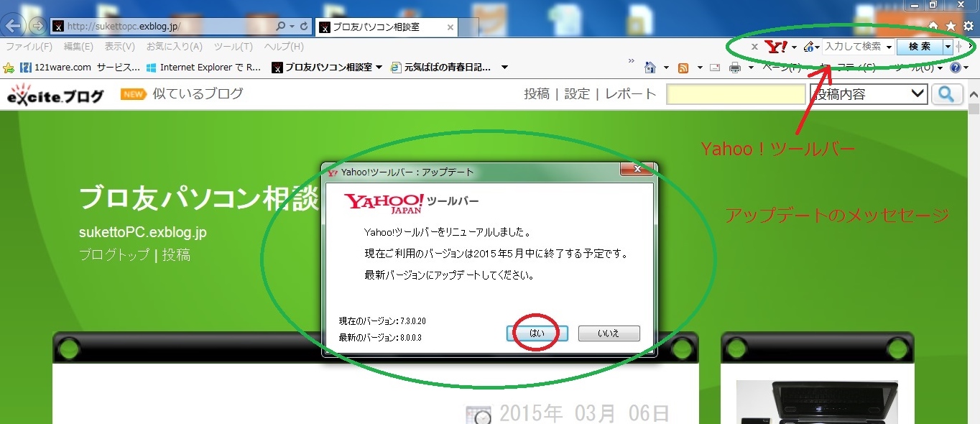
Task: Click 設定 in the Excite header
Action: 577,94
